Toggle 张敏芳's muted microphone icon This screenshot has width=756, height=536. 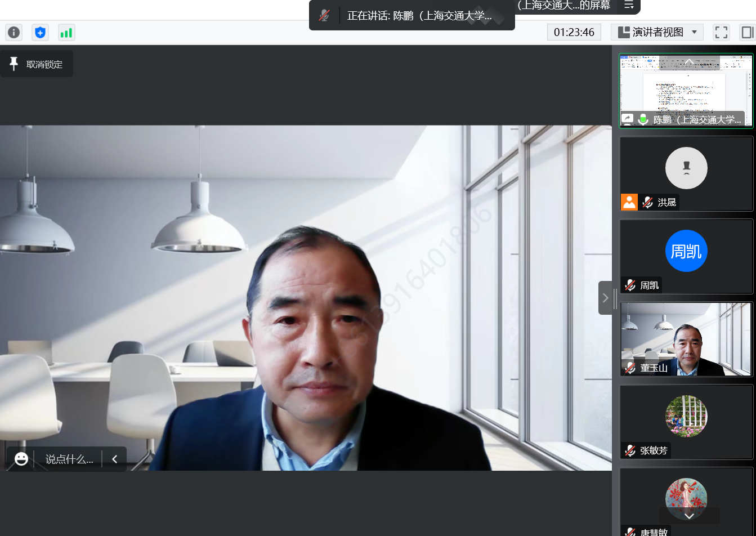[x=630, y=450]
